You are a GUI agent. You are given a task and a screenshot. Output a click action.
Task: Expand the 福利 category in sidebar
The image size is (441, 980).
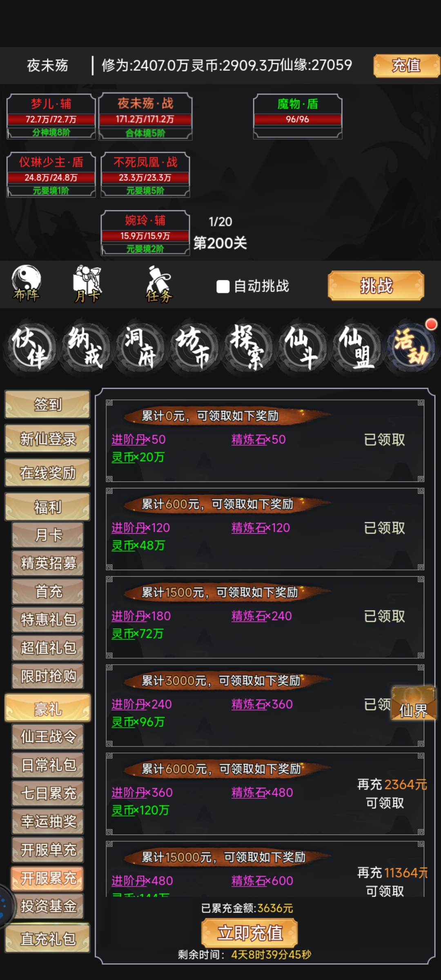(x=47, y=507)
